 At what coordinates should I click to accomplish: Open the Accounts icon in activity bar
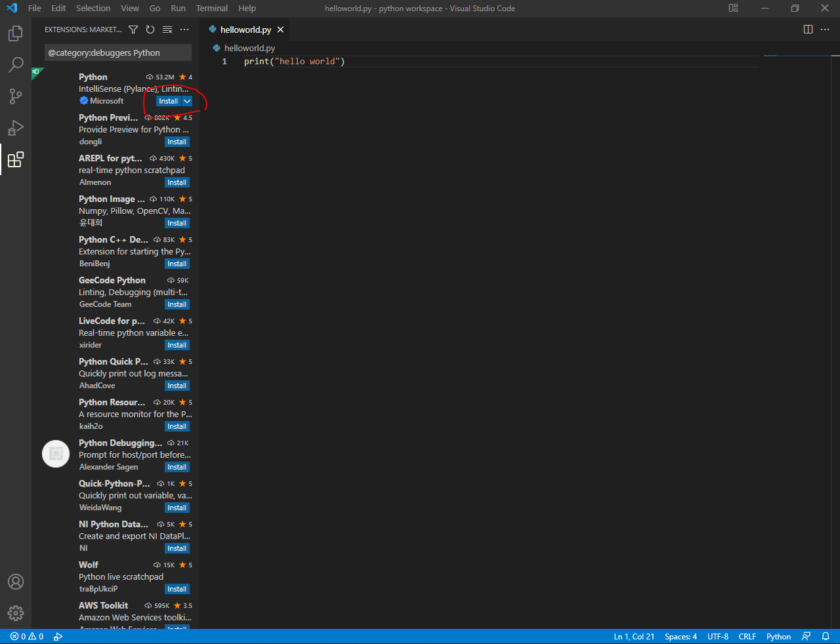point(16,582)
